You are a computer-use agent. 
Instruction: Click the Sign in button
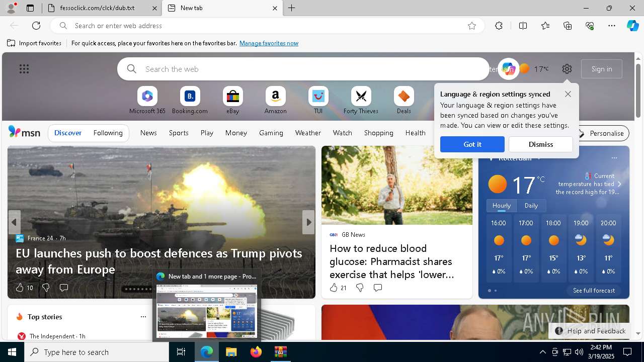pos(602,69)
